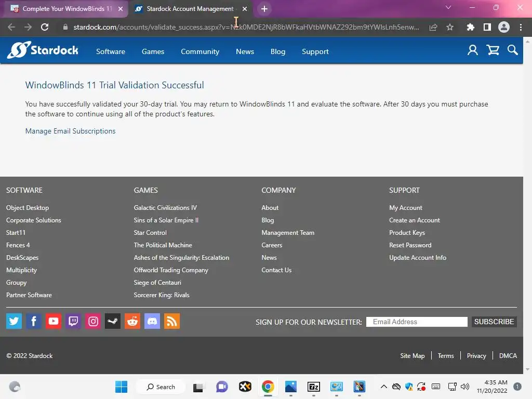Join Stardock's Discord via icon
Image resolution: width=532 pixels, height=399 pixels.
coord(152,321)
